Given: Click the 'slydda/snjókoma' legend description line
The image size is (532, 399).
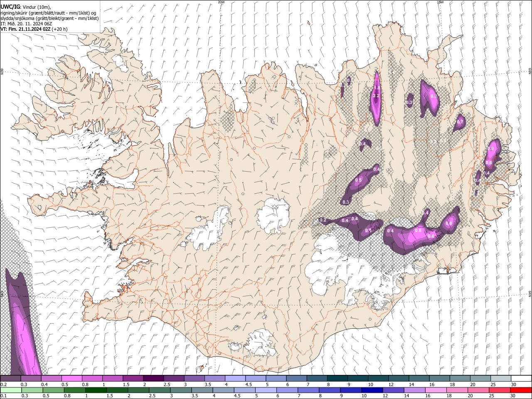Looking at the screenshot, I should (x=49, y=18).
